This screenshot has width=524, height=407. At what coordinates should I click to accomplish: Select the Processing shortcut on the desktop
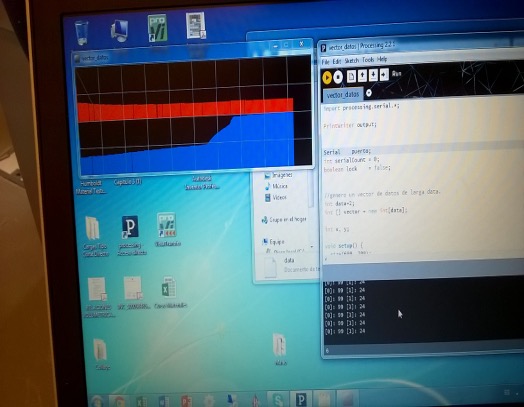pos(131,234)
